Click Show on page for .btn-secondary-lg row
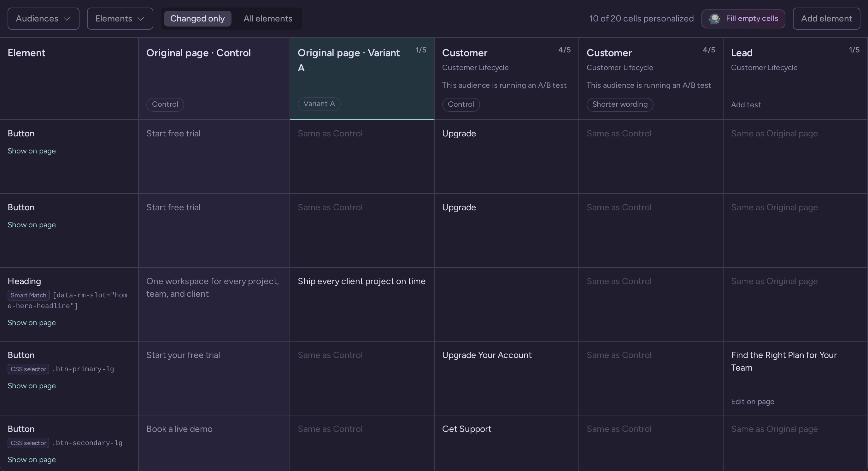868x471 pixels. (32, 460)
